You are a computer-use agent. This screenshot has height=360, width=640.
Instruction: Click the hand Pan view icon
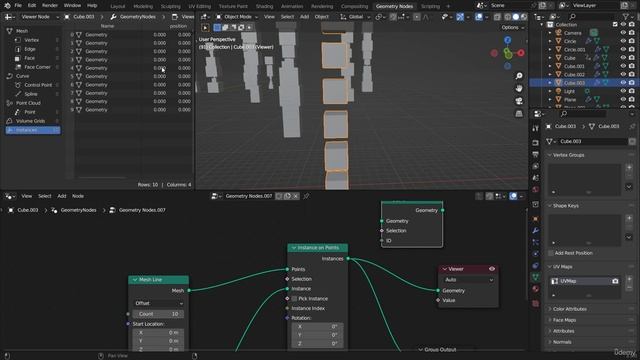[519, 89]
